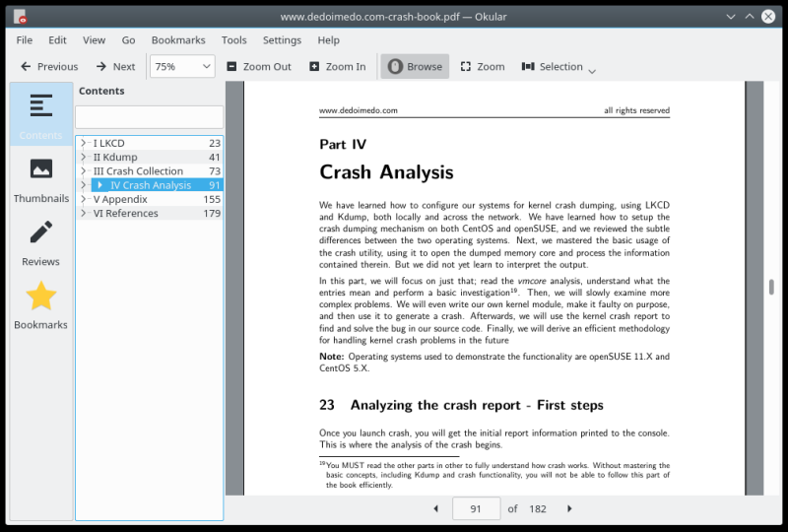Toggle the Browse mouse mode
The height and width of the screenshot is (532, 788).
click(x=415, y=66)
